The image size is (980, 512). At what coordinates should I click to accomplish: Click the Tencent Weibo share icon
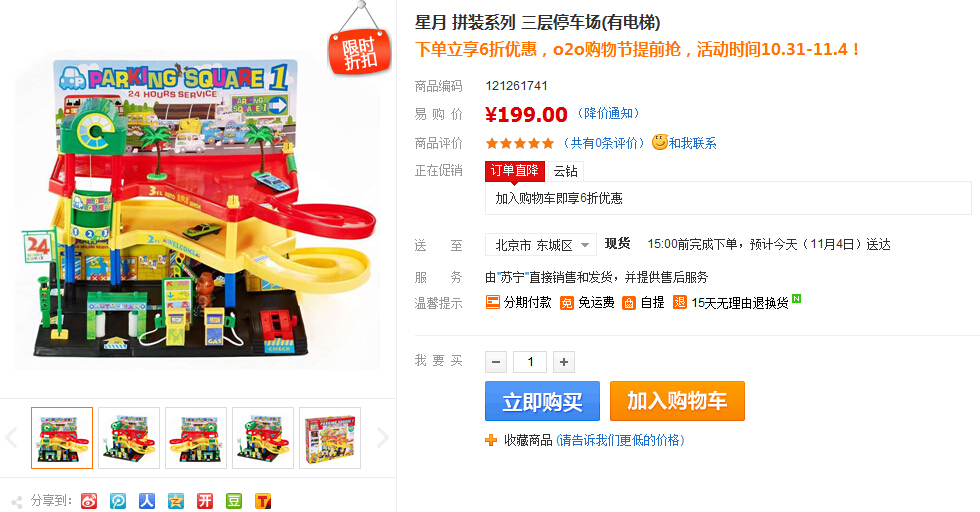(x=118, y=501)
